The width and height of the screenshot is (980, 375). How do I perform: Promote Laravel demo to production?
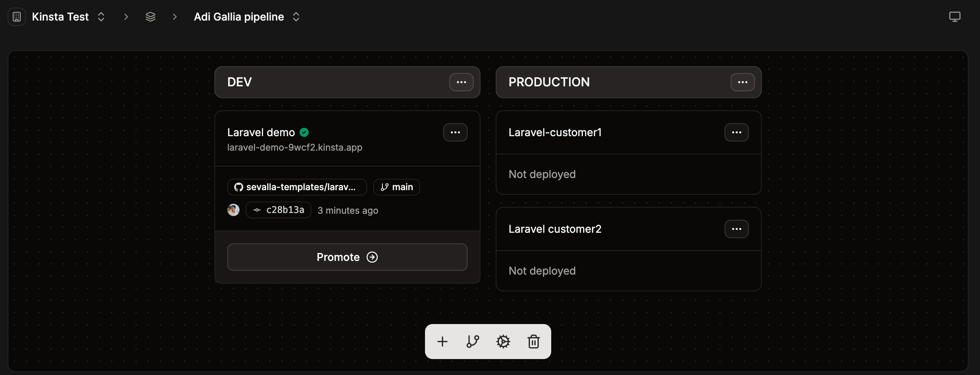(347, 257)
